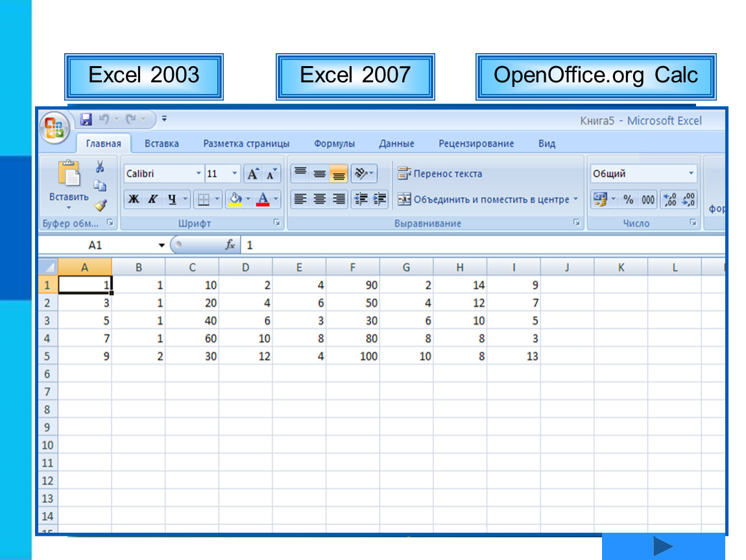Screen dimensions: 746x560
Task: Open the fill color dropdown arrow
Action: coord(248,199)
